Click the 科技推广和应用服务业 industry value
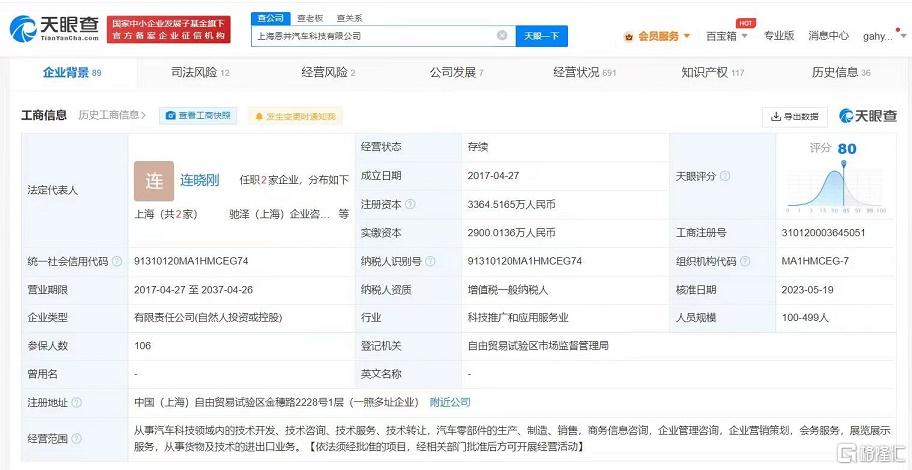The height and width of the screenshot is (470, 912). click(x=518, y=318)
